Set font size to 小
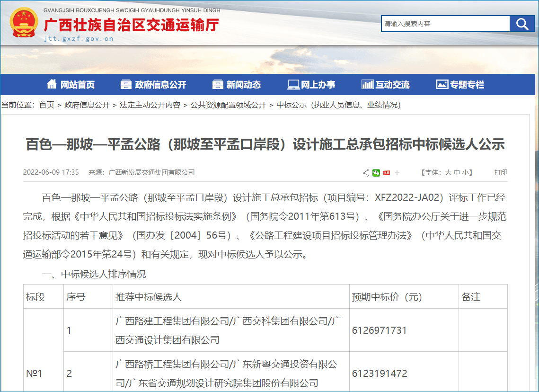This screenshot has width=539, height=392. tap(466, 173)
